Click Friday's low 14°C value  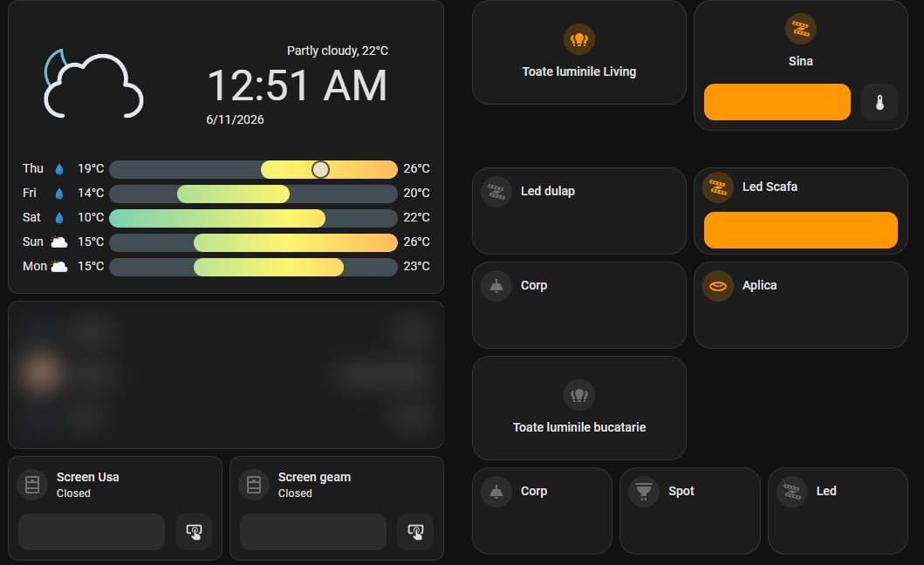(91, 193)
